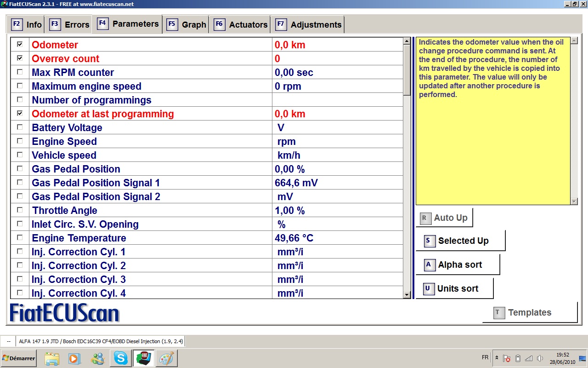The image size is (588, 368).
Task: Uncheck the Odometer parameter checkbox
Action: pos(20,44)
